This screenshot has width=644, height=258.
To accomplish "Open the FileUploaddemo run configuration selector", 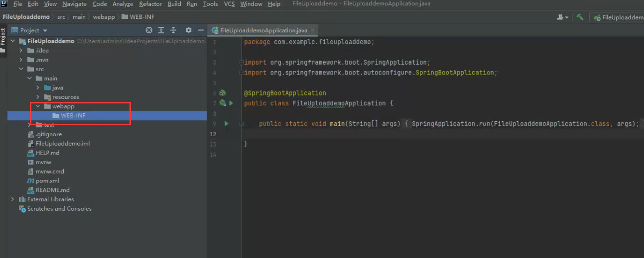I will pyautogui.click(x=617, y=17).
